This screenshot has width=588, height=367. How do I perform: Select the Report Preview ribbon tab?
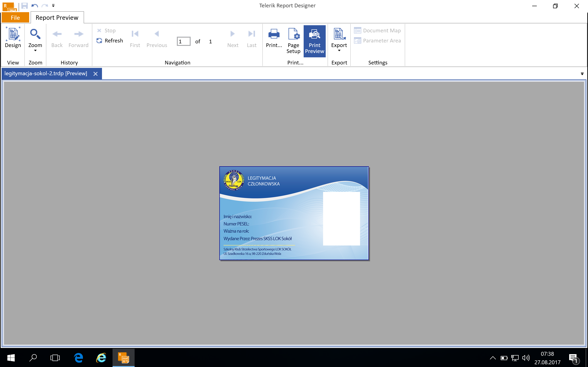pyautogui.click(x=57, y=18)
